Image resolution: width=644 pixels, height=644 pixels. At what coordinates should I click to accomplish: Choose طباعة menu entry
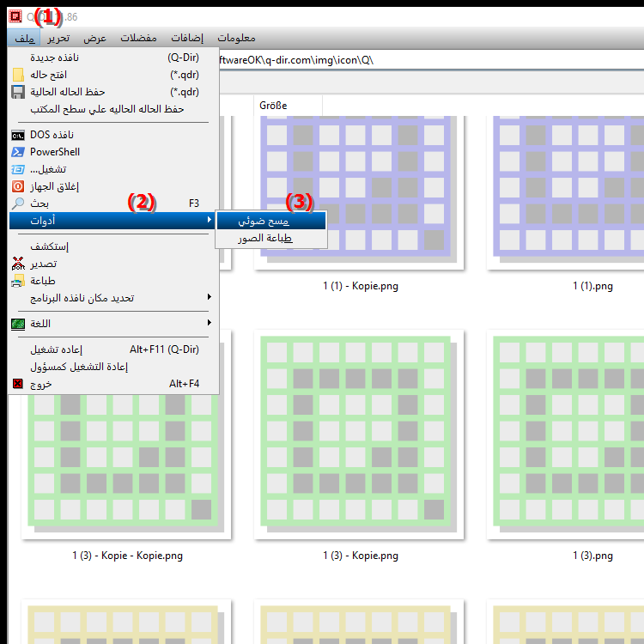113,281
